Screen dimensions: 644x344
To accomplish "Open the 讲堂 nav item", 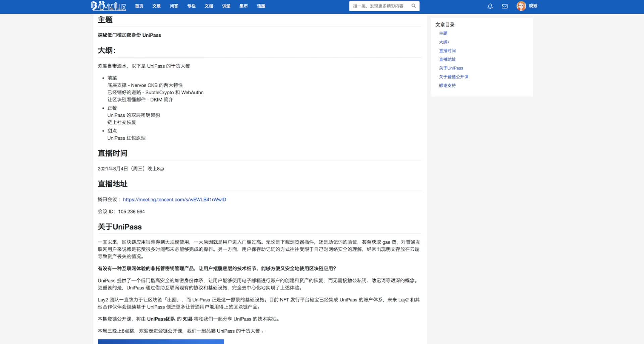I will pyautogui.click(x=226, y=6).
